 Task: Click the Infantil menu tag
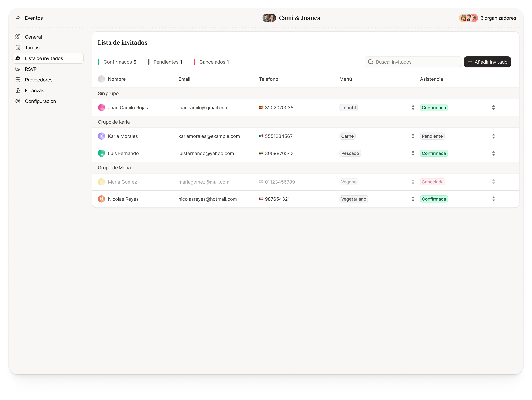(348, 107)
